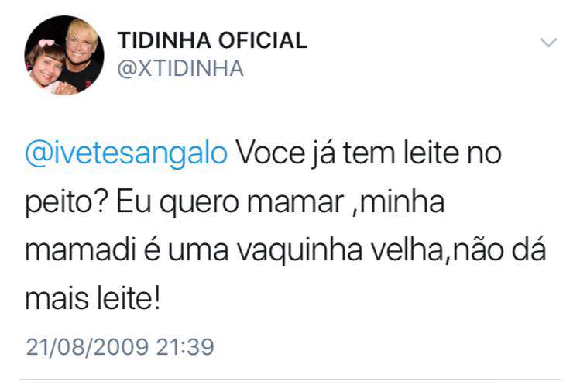Open the @ivetesangalo mention link
The image size is (580, 392).
127,153
